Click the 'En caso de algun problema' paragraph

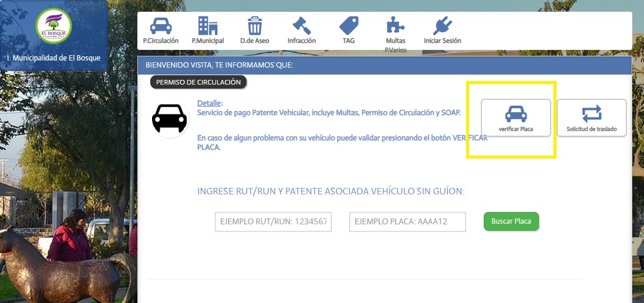pos(342,143)
